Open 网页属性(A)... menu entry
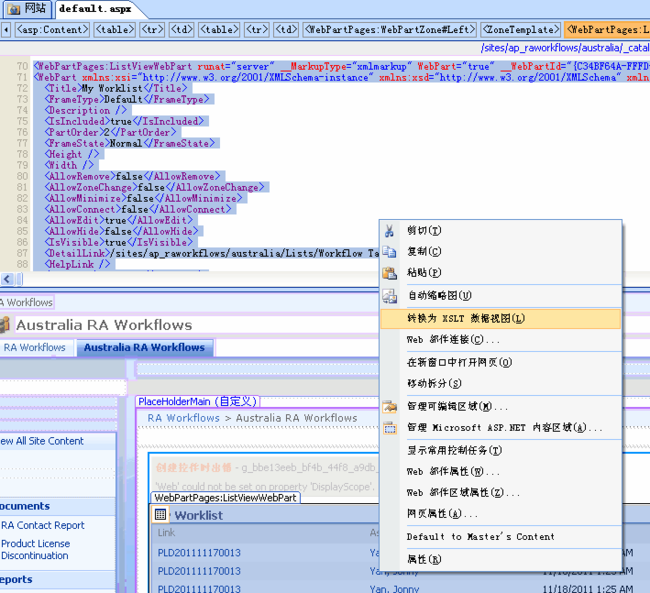 click(500, 514)
